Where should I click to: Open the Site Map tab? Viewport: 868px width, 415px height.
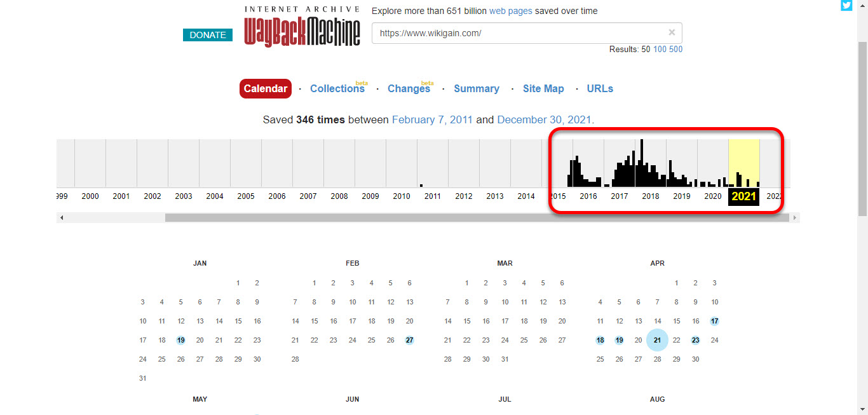pos(543,89)
